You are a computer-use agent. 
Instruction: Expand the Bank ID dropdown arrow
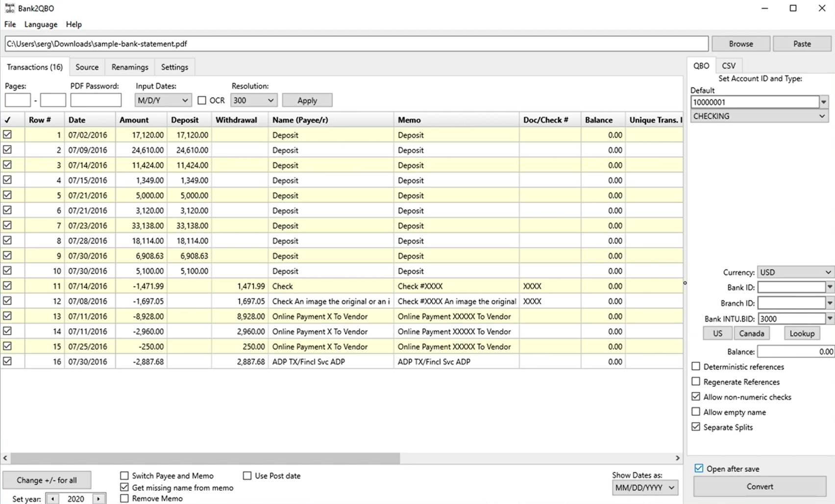pyautogui.click(x=830, y=288)
